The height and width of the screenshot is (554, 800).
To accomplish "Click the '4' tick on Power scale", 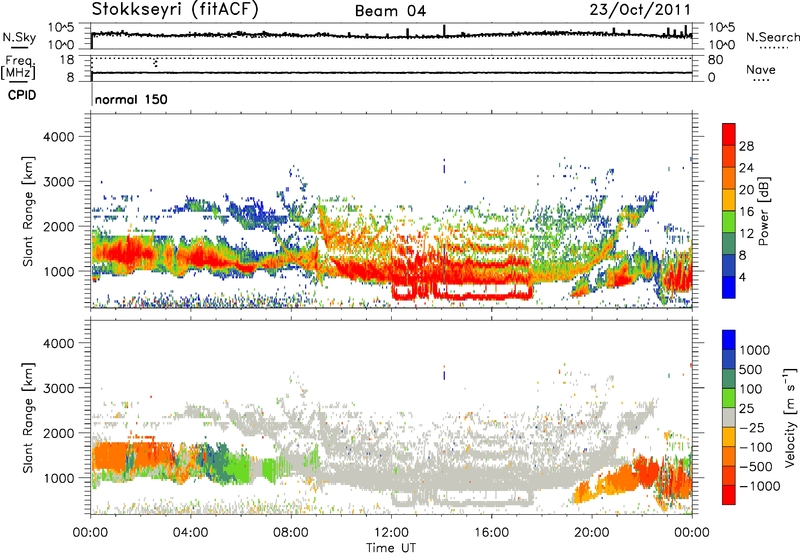I will (x=742, y=278).
